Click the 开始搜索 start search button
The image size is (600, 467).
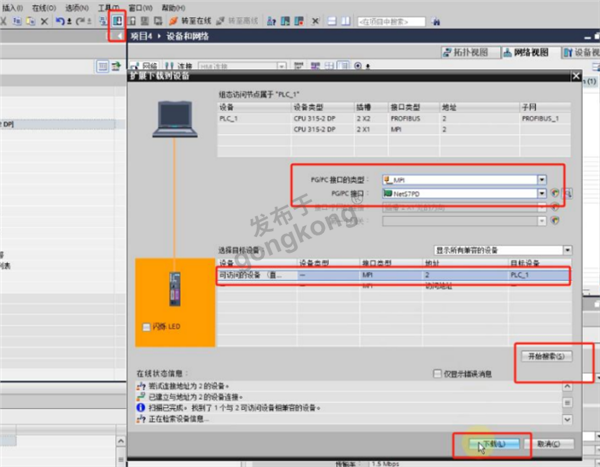tap(546, 356)
